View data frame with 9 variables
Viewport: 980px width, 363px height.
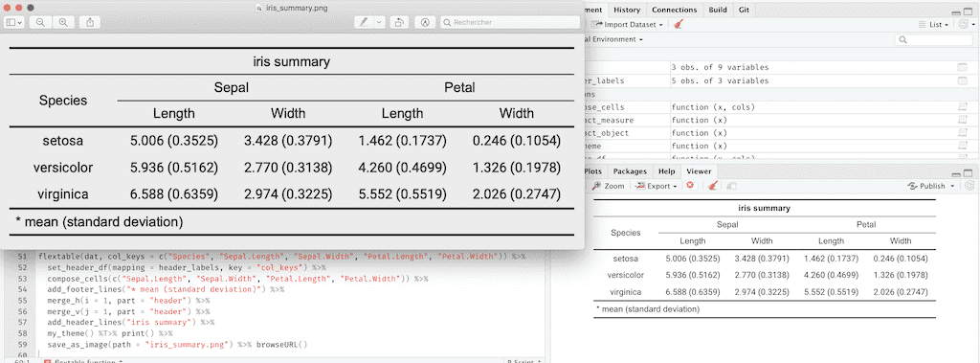pos(963,67)
